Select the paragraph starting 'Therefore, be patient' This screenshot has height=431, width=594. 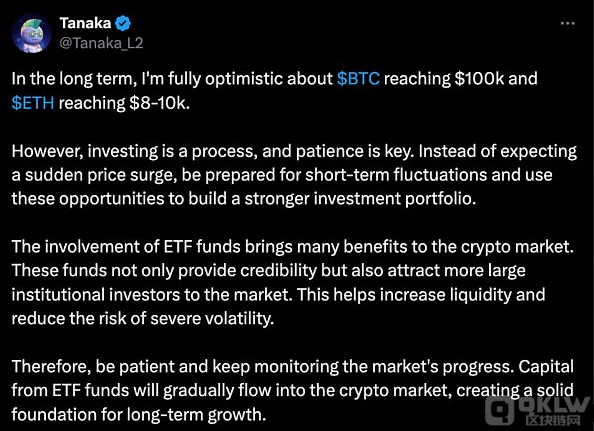pos(292,390)
